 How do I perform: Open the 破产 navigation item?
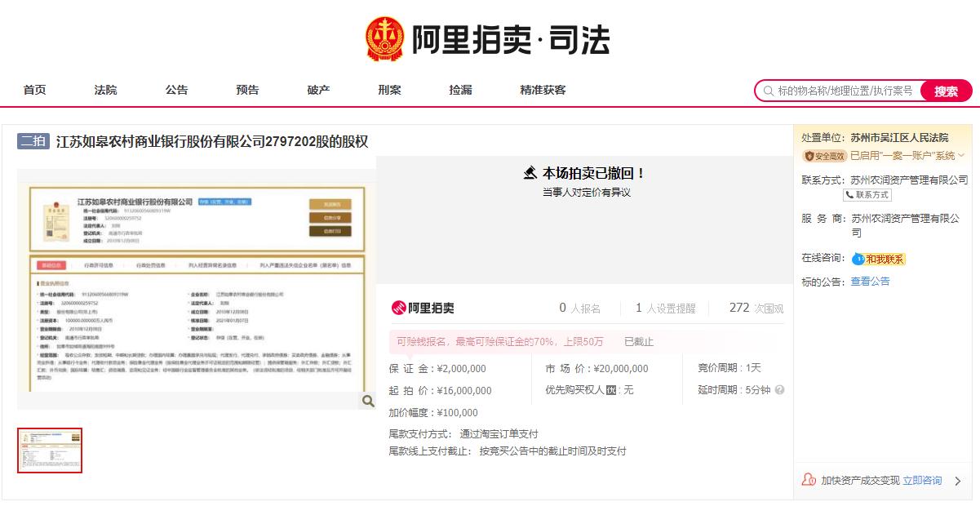(x=318, y=90)
